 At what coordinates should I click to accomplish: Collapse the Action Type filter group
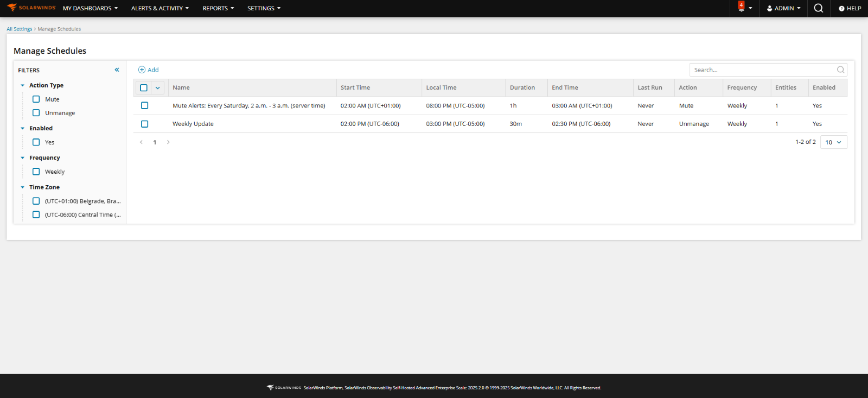tap(22, 85)
